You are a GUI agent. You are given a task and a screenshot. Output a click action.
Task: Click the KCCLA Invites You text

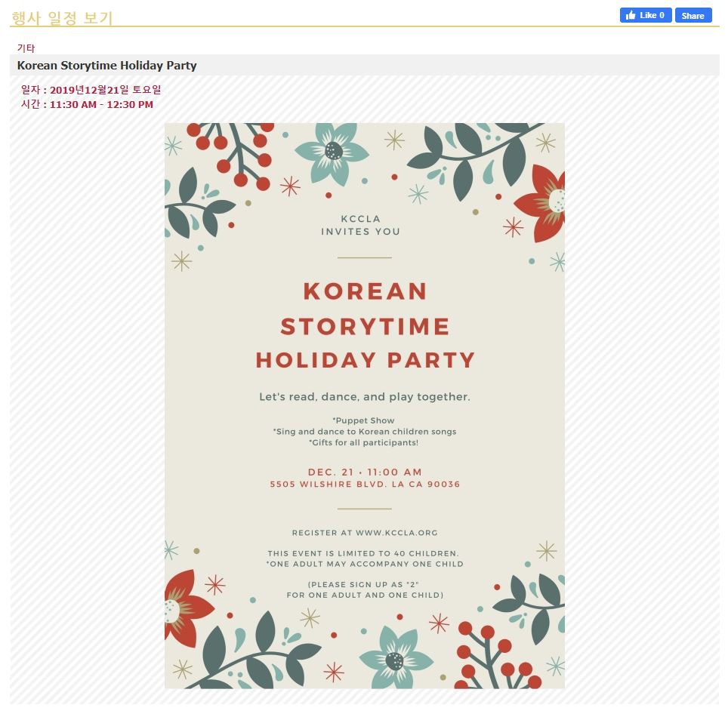(361, 225)
